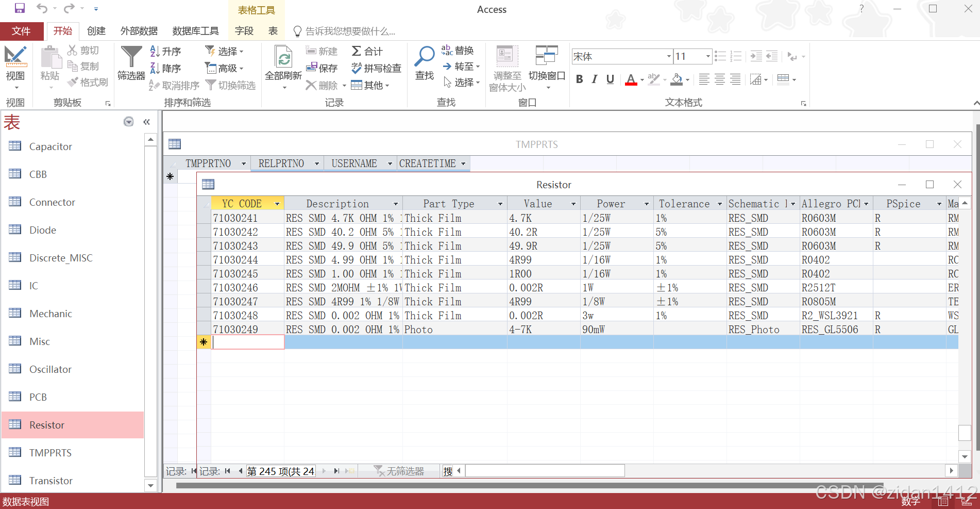Click the Replace (替换) icon
The height and width of the screenshot is (509, 980).
[x=447, y=50]
